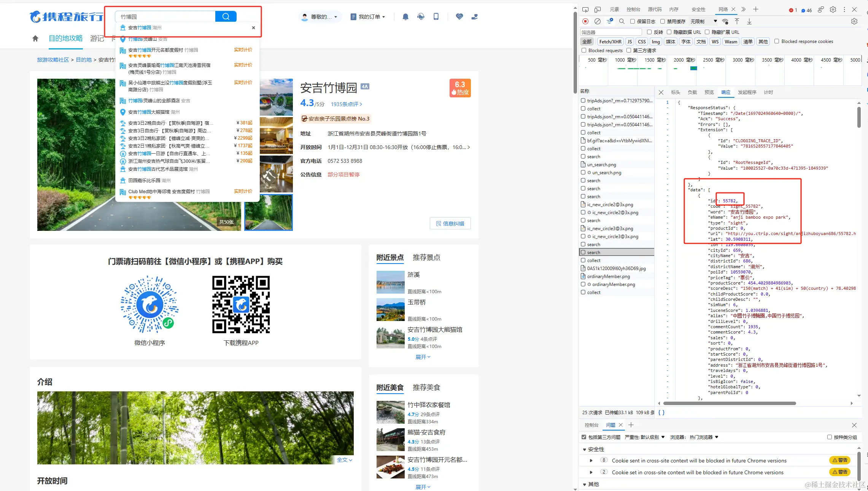Enable the 保留日志 checkbox
Viewport: 868px width, 491px height.
click(633, 21)
